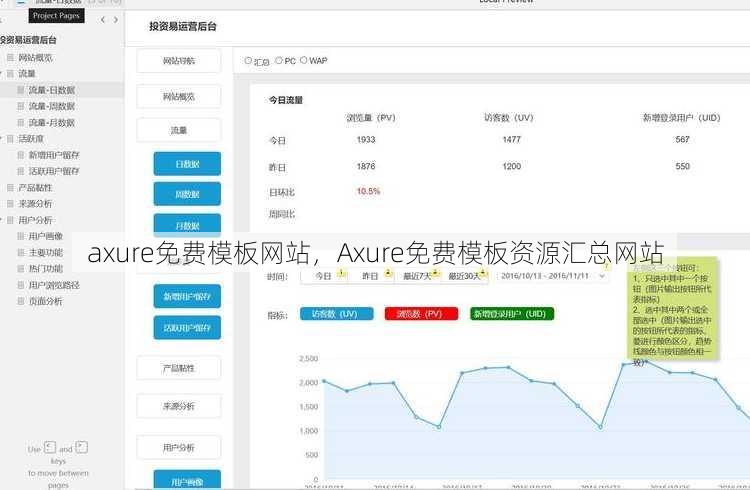Click note marker icon on 最近7天 tab
750x490 pixels.
(436, 273)
